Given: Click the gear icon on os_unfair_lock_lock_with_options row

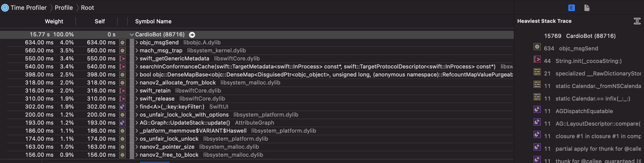Looking at the screenshot, I should click(x=122, y=115).
